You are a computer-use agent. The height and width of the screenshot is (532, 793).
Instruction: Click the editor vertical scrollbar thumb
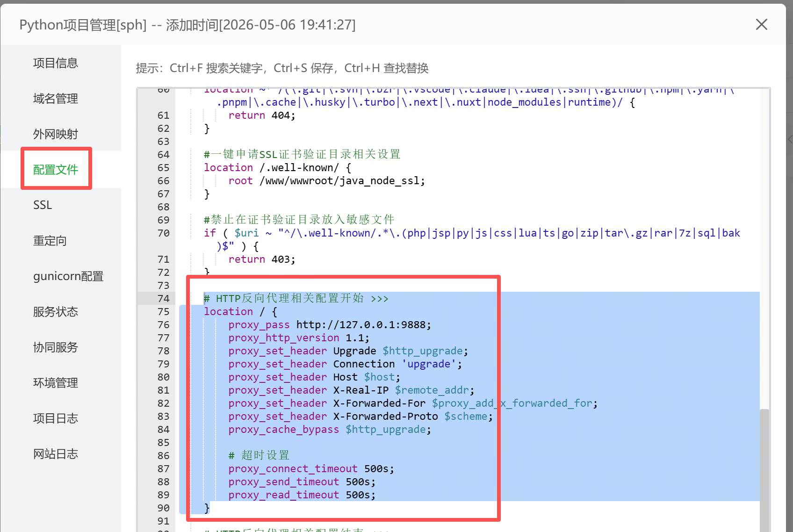coord(764,470)
